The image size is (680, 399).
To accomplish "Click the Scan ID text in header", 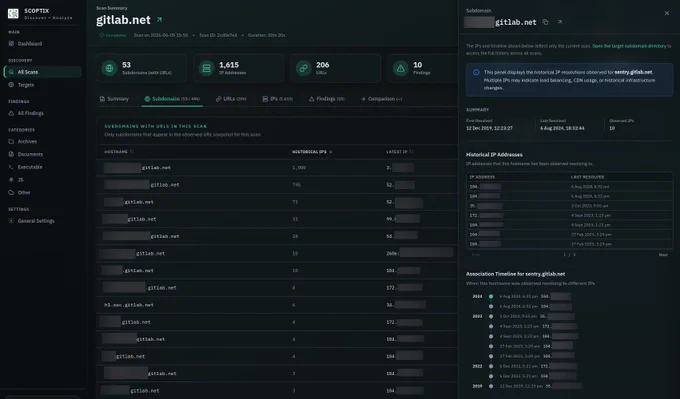I will click(x=218, y=35).
